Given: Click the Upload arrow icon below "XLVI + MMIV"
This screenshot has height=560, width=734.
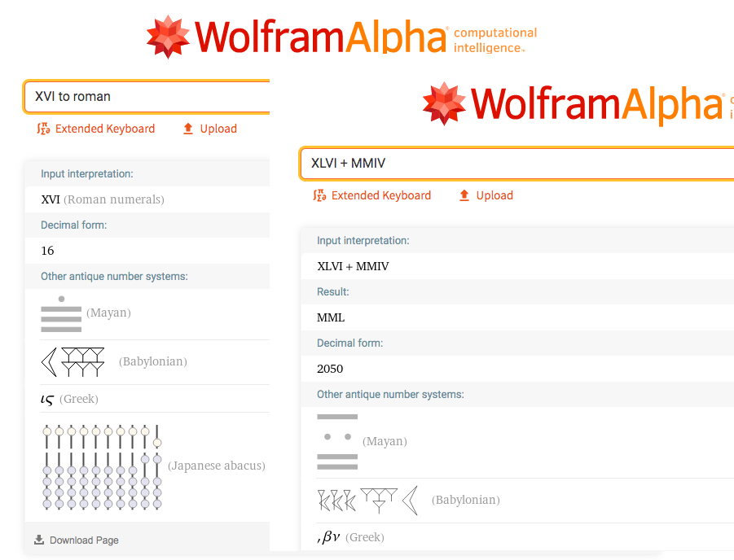Looking at the screenshot, I should point(464,195).
